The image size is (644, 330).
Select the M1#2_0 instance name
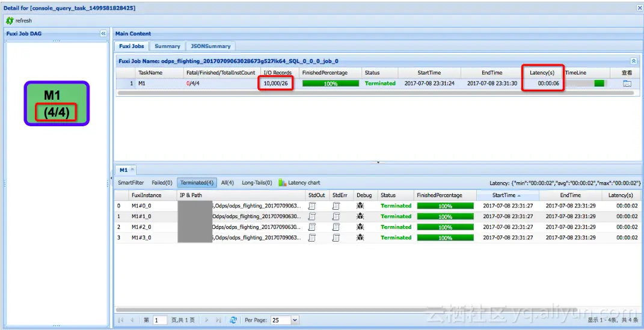(141, 227)
